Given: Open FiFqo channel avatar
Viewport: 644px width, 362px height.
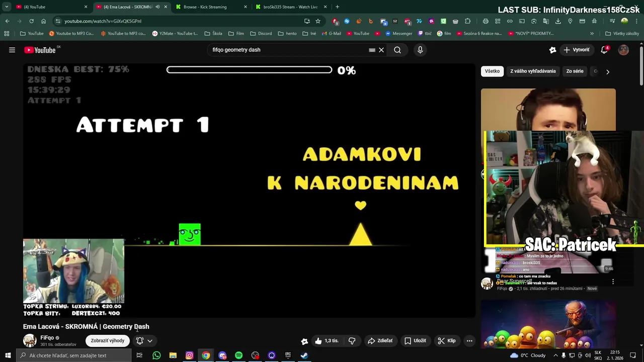Looking at the screenshot, I should [30, 340].
